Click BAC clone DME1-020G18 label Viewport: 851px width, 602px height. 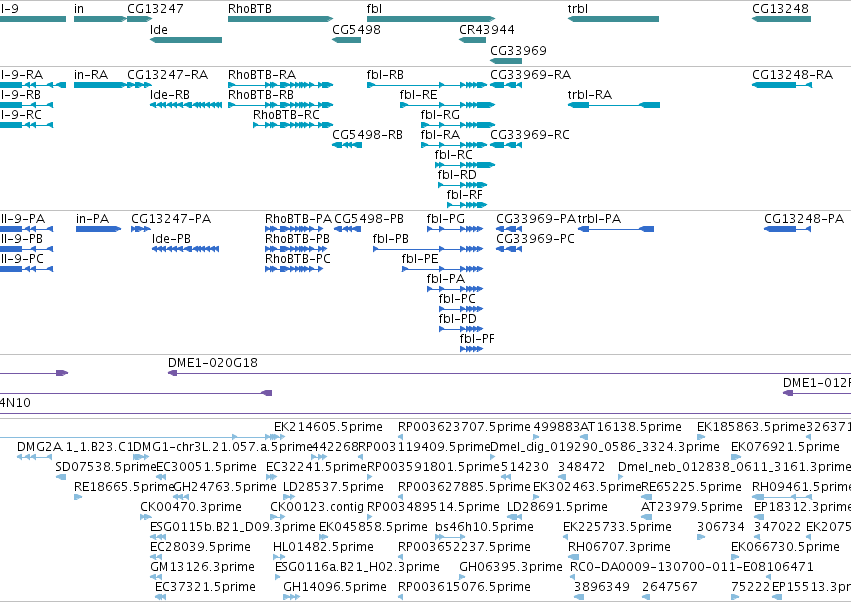tap(213, 363)
